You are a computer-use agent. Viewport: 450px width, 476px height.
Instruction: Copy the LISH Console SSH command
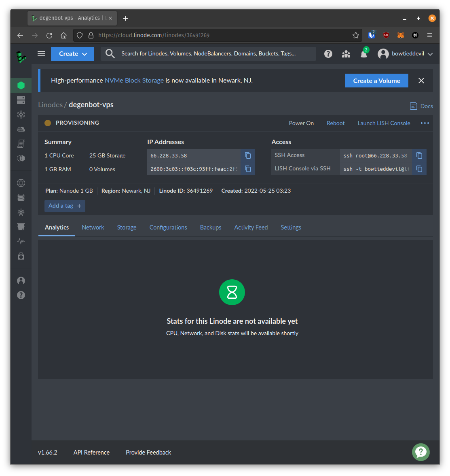419,169
